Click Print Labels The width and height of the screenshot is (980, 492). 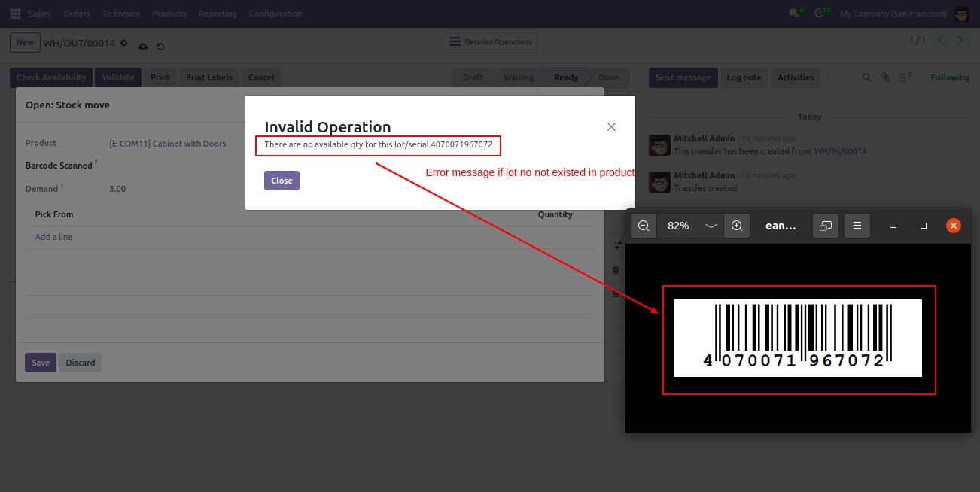click(209, 77)
